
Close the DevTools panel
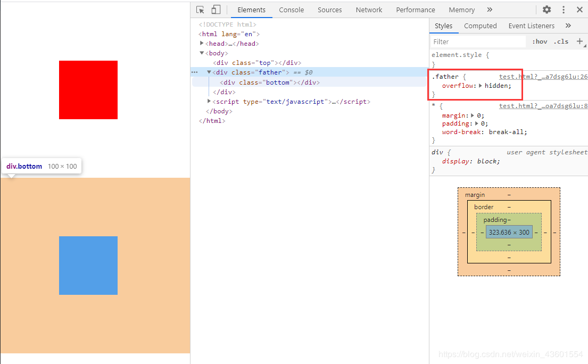point(579,10)
